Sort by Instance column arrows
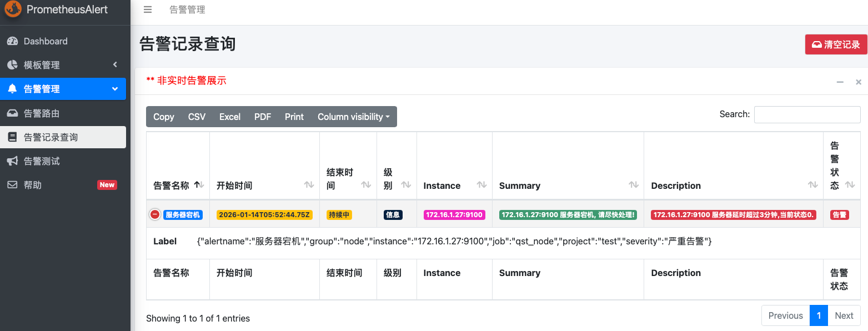This screenshot has width=868, height=331. [x=481, y=185]
